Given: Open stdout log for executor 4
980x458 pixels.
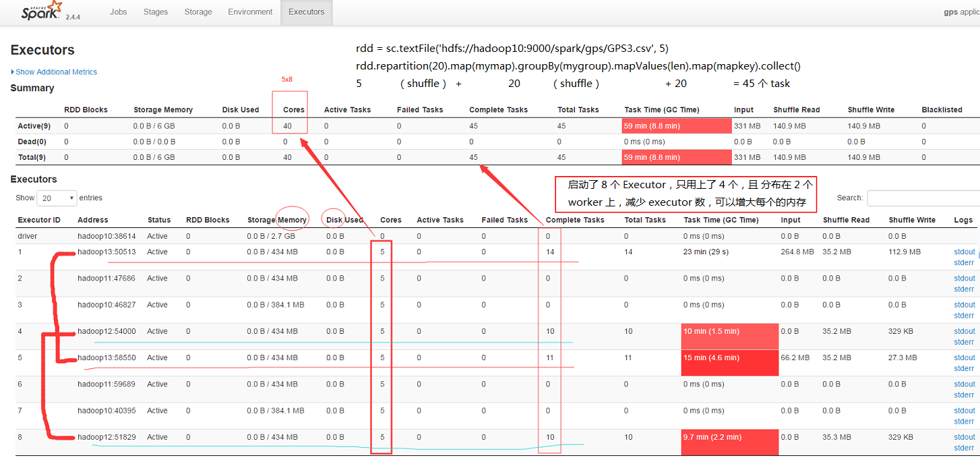Looking at the screenshot, I should (x=964, y=331).
